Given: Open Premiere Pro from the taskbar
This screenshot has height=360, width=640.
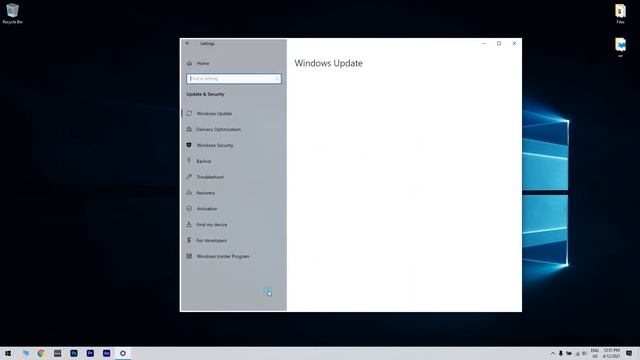Looking at the screenshot, I should tap(90, 353).
